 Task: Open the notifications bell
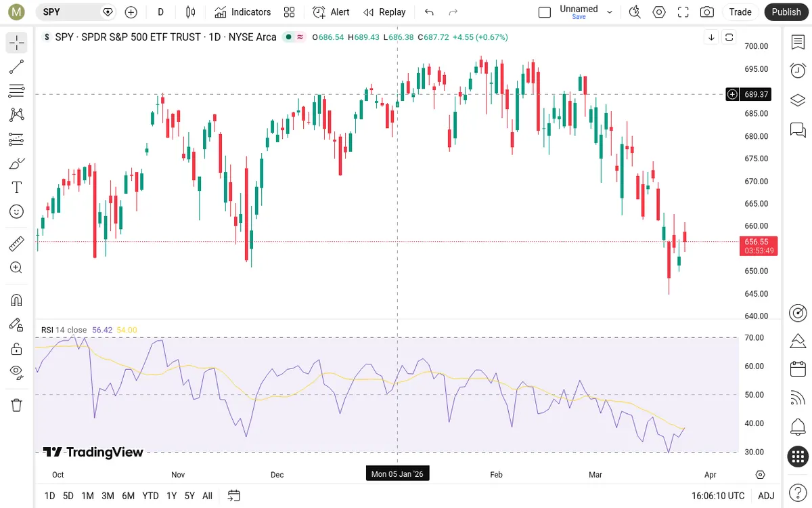798,427
